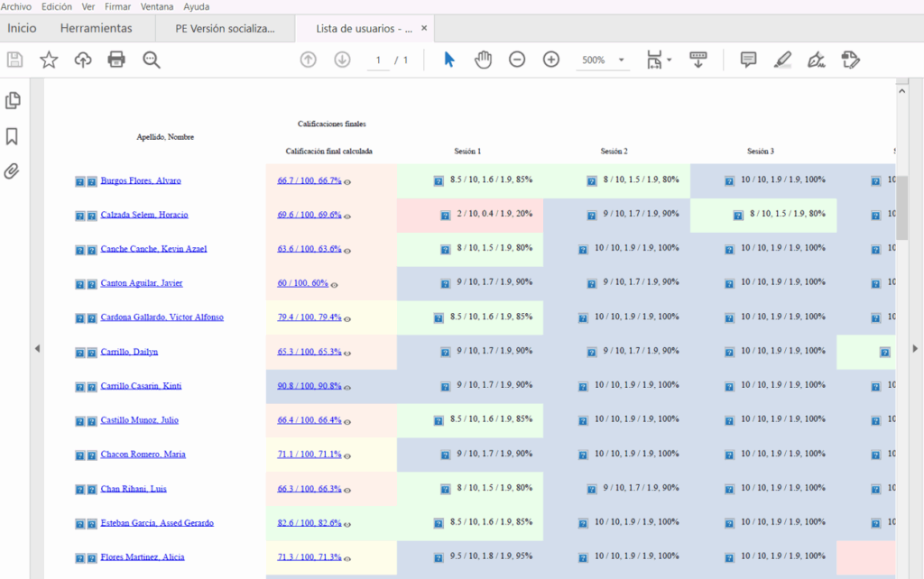Open the Edición menu
The width and height of the screenshot is (924, 579).
[57, 6]
